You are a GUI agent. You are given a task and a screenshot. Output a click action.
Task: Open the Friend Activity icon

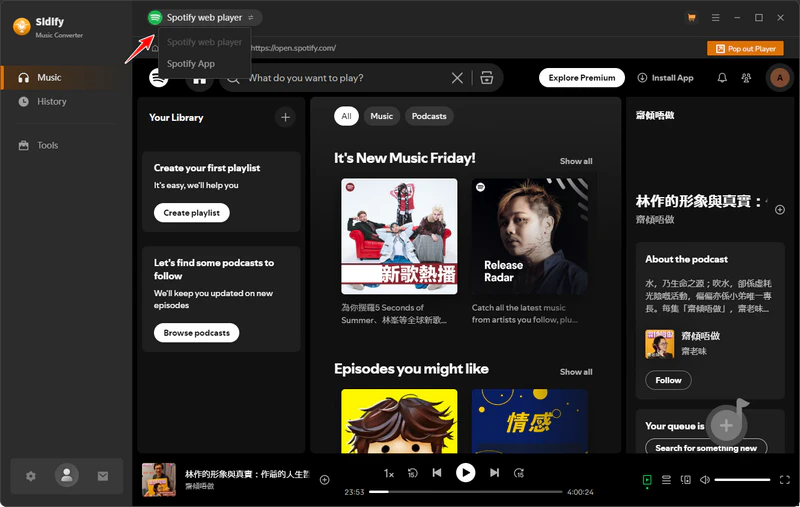[x=746, y=78]
